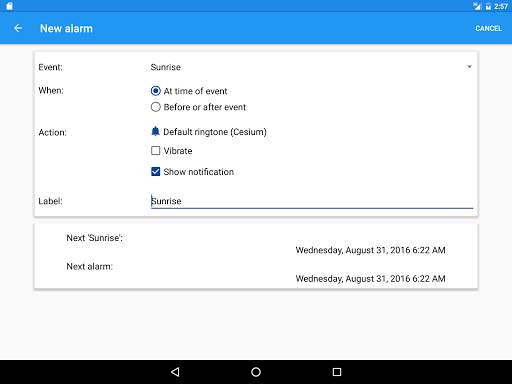Tap the Android back navigation button
This screenshot has height=384, width=512.
[x=175, y=372]
